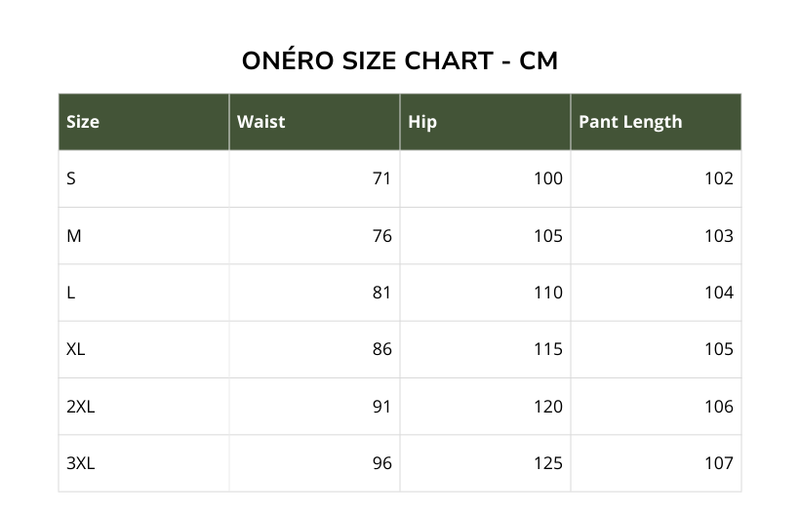Select the M size row label
Screen dimensions: 800x512
[x=73, y=236]
